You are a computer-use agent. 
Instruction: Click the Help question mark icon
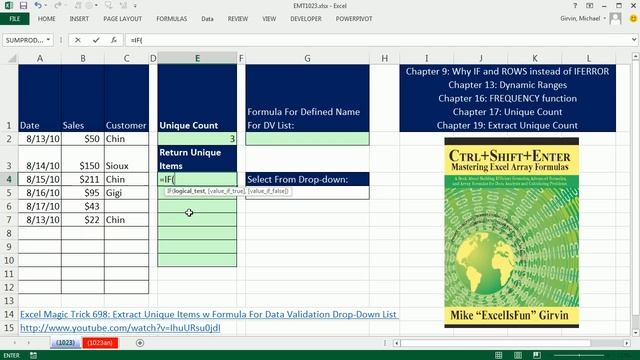click(575, 6)
